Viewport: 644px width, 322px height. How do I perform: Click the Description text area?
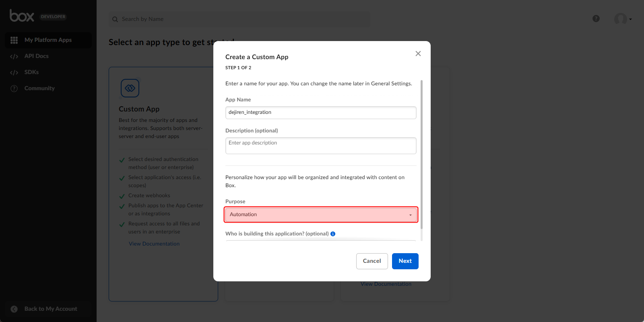tap(321, 146)
